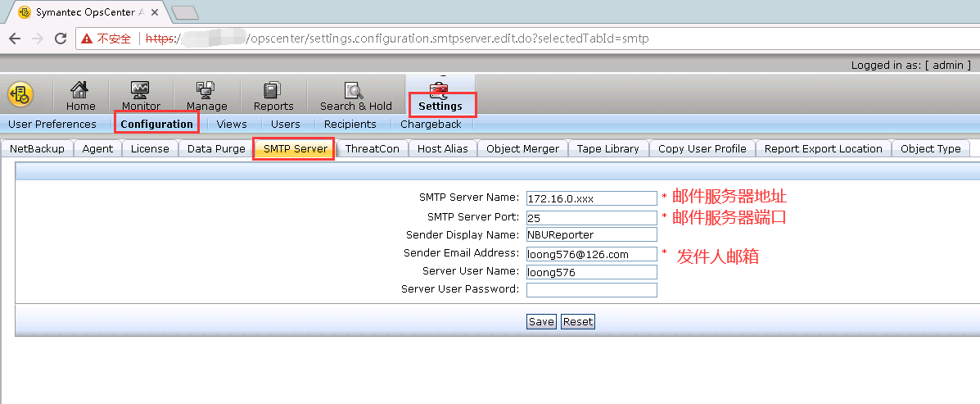980x404 pixels.
Task: Save the SMTP server settings
Action: point(541,321)
